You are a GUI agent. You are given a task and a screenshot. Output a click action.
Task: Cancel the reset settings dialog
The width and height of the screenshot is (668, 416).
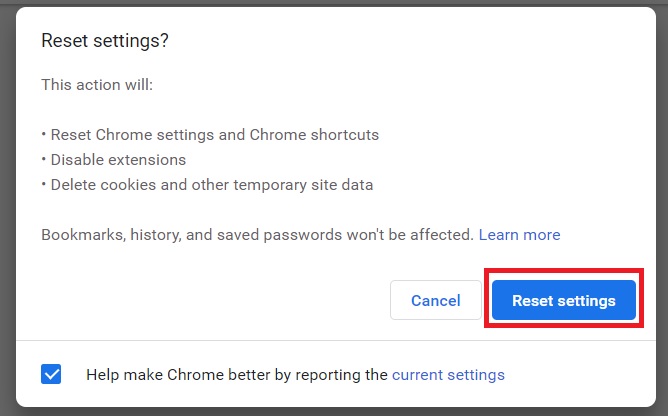(x=435, y=300)
